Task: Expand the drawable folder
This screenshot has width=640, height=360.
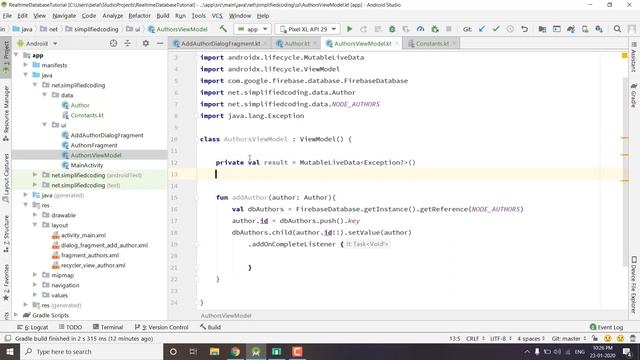Action: click(x=35, y=215)
